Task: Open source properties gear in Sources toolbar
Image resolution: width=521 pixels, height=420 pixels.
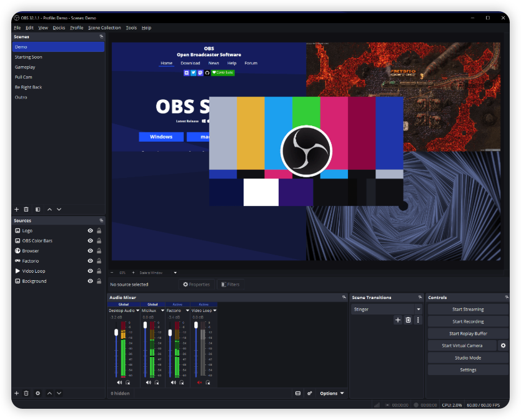Action: (x=38, y=393)
